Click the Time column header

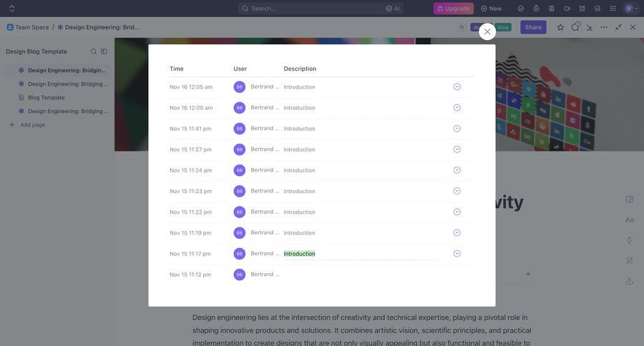pyautogui.click(x=177, y=69)
